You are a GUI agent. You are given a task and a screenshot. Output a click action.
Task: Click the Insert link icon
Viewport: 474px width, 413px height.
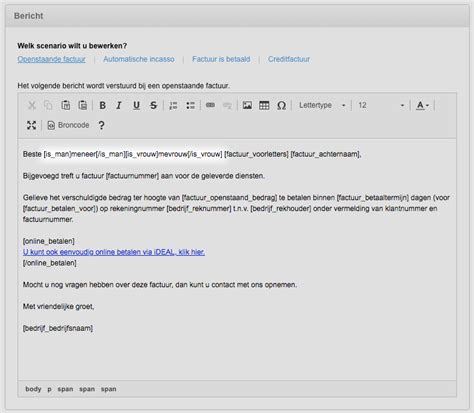(210, 105)
